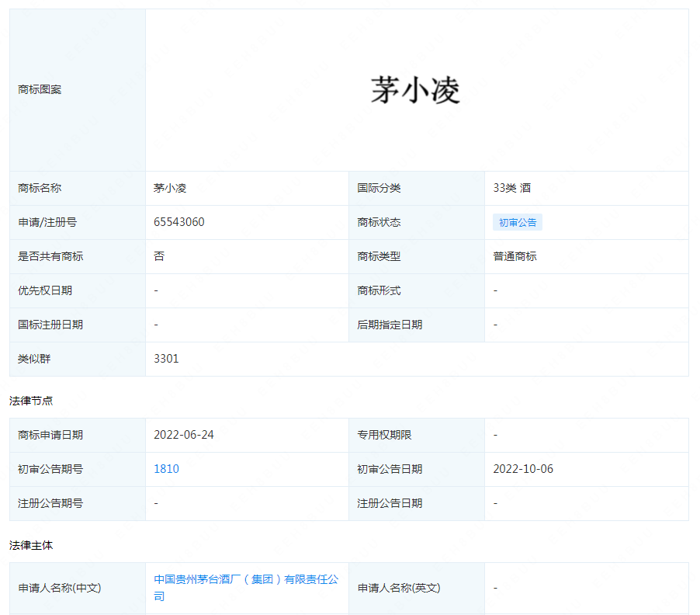Click the 初审公告期号 label
This screenshot has width=700, height=615.
click(50, 469)
